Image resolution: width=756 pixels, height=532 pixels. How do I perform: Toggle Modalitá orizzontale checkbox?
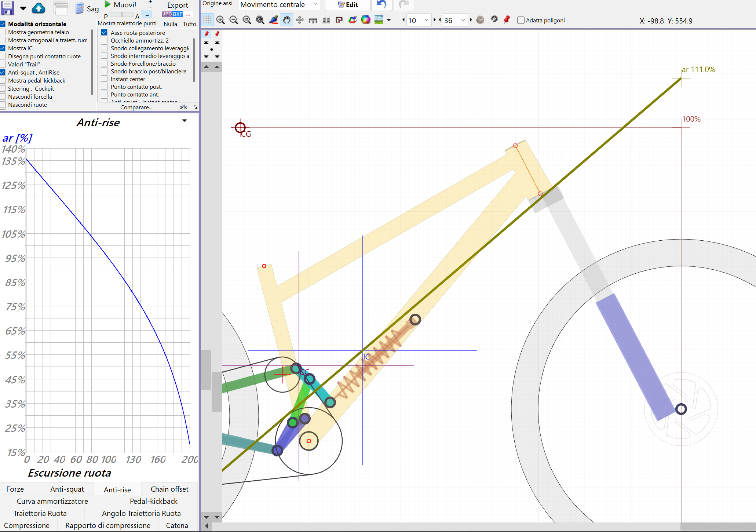click(x=3, y=24)
